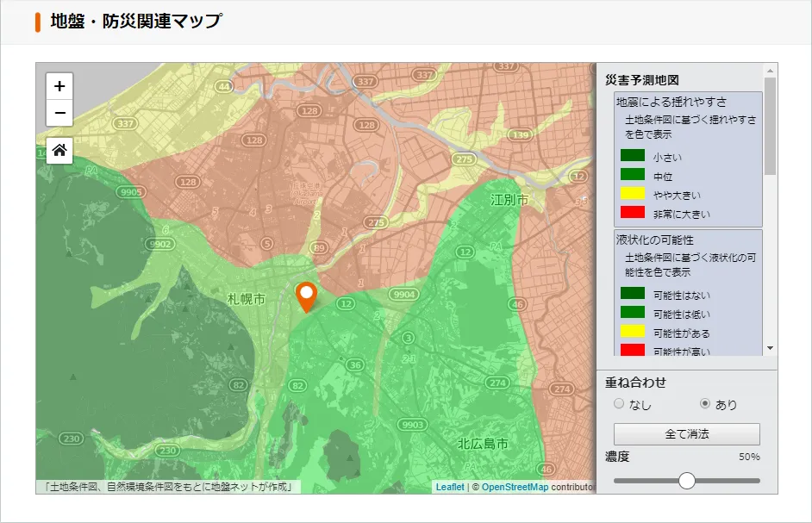The image size is (812, 523).
Task: Click yellow やや大きい color swatch
Action: point(633,194)
